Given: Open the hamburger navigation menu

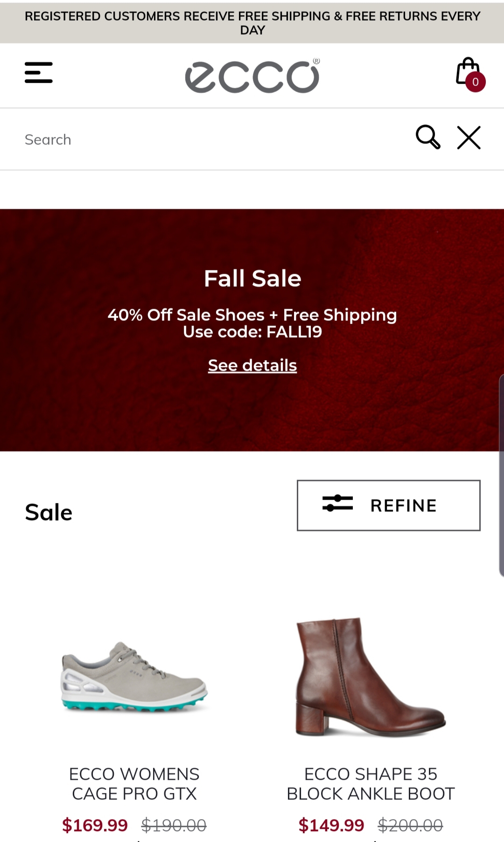Looking at the screenshot, I should coord(39,73).
